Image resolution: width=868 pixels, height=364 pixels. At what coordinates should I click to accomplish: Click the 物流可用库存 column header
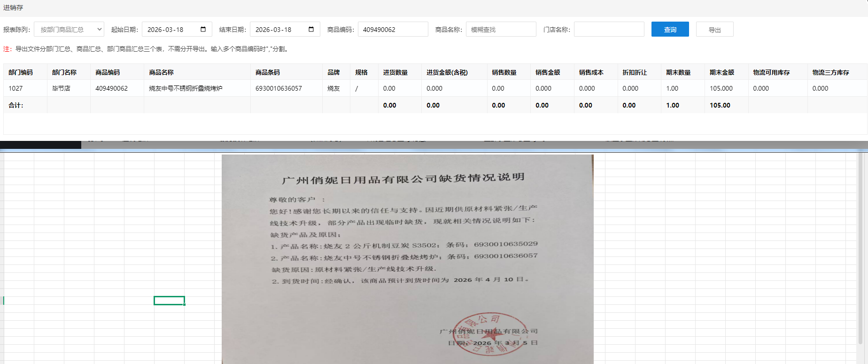[771, 72]
